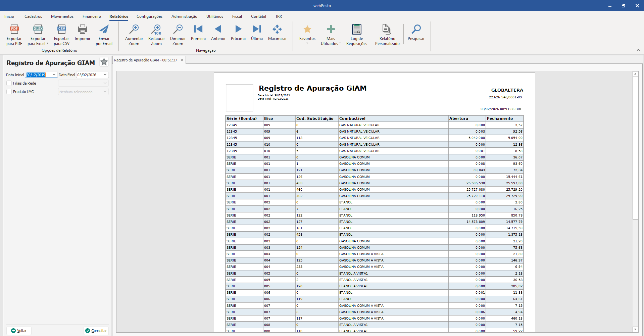Screen dimensions: 644x336
Task: Close the Registro de Apuração GIAM tab
Action: coord(182,60)
